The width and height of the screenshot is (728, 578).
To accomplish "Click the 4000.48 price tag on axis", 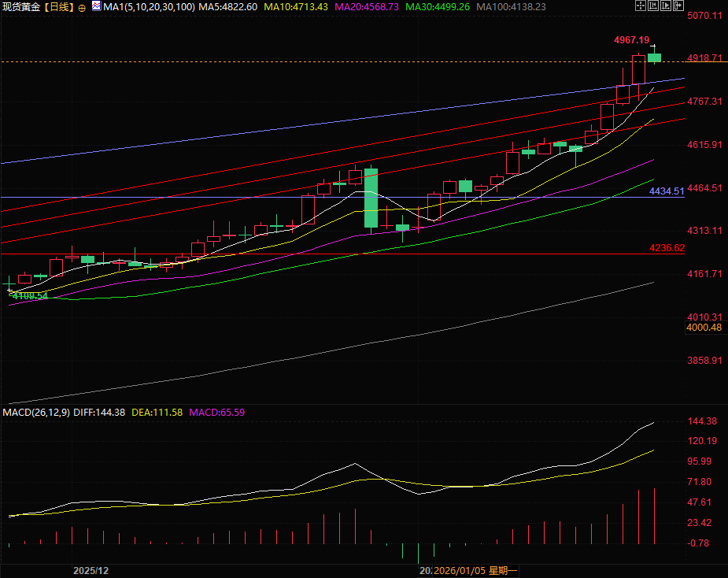I will click(x=704, y=327).
